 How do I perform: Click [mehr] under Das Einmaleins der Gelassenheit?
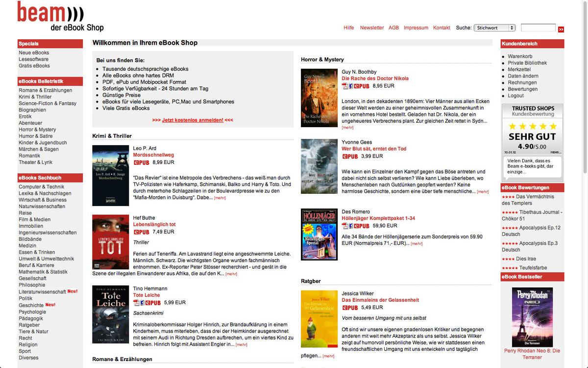(x=328, y=356)
